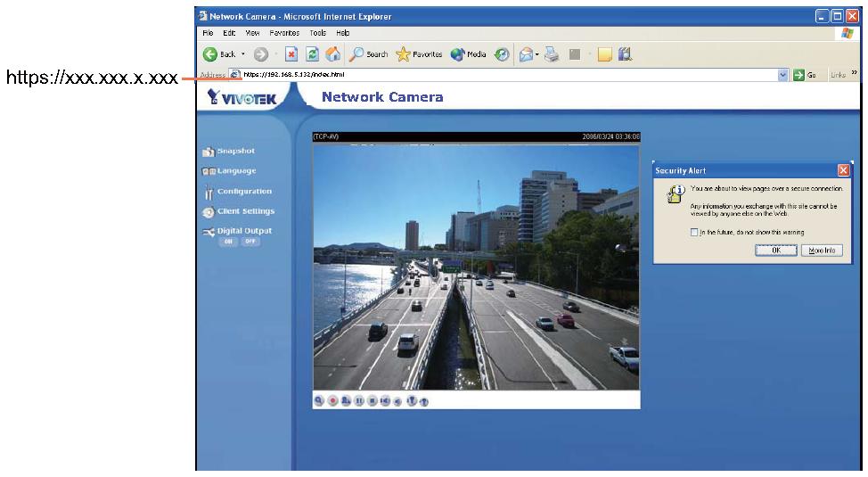Screen dimensions: 868x477
Task: Click the speaker volume icon under video
Action: pos(385,400)
